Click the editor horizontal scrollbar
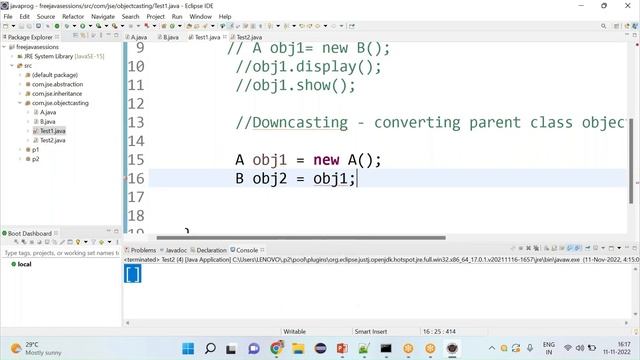The width and height of the screenshot is (640, 360). [x=301, y=238]
